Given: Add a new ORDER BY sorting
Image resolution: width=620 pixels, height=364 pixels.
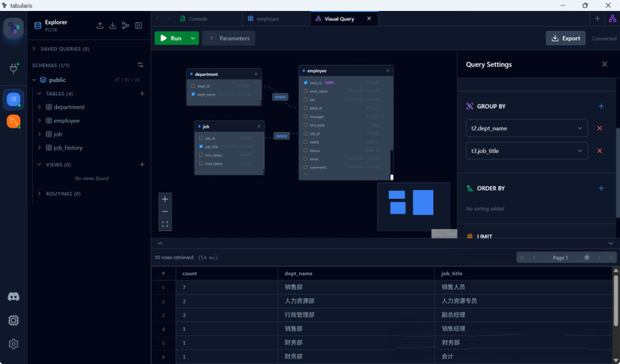Looking at the screenshot, I should pyautogui.click(x=601, y=189).
